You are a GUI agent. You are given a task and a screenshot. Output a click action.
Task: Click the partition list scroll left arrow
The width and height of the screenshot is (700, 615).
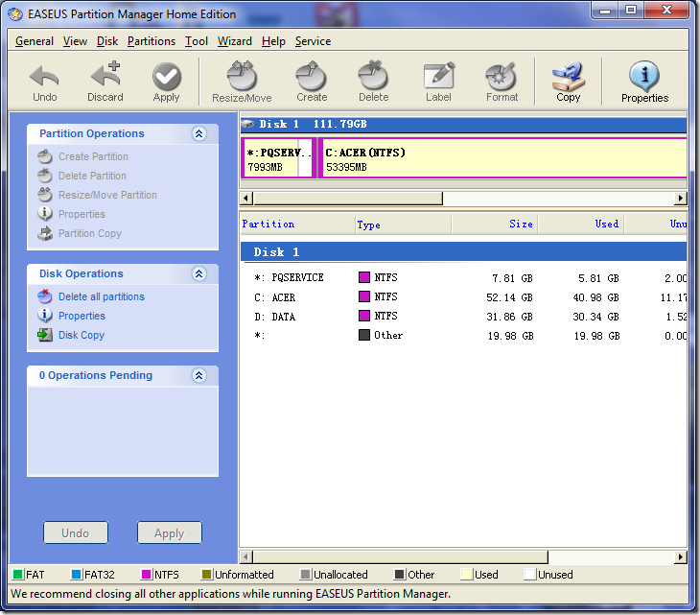pyautogui.click(x=246, y=556)
